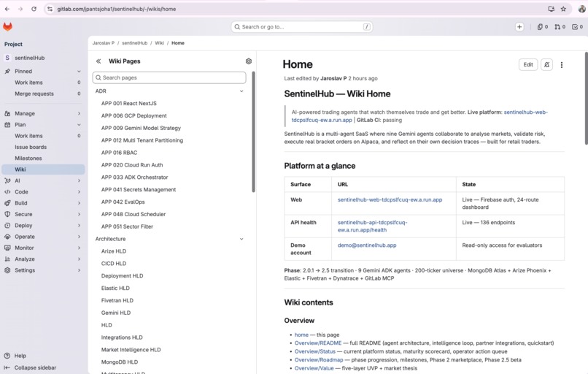
Task: Click the browser address bar URL
Action: (116, 9)
